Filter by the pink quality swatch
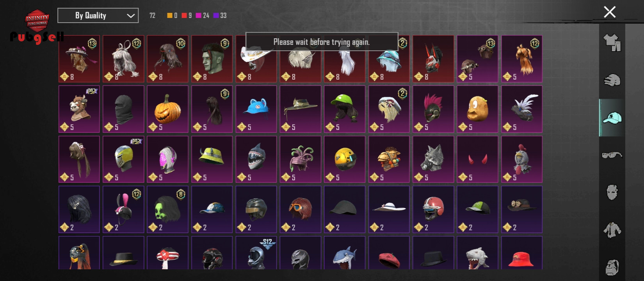 199,16
